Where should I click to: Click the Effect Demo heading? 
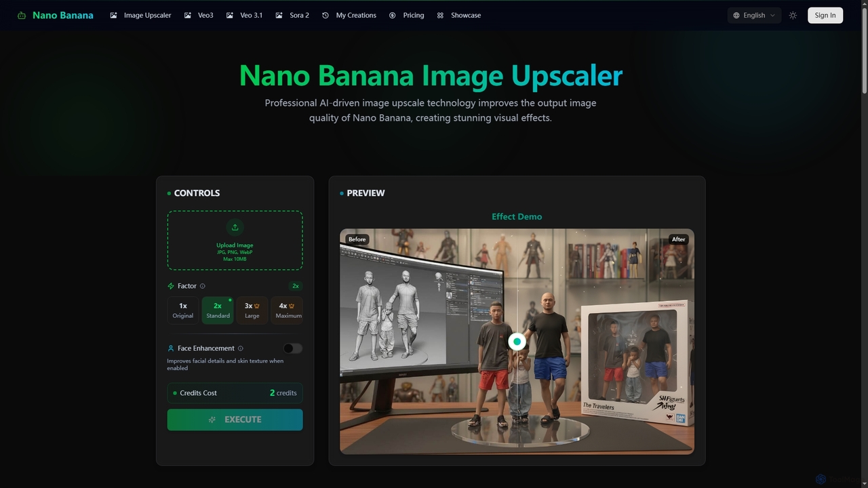coord(517,217)
